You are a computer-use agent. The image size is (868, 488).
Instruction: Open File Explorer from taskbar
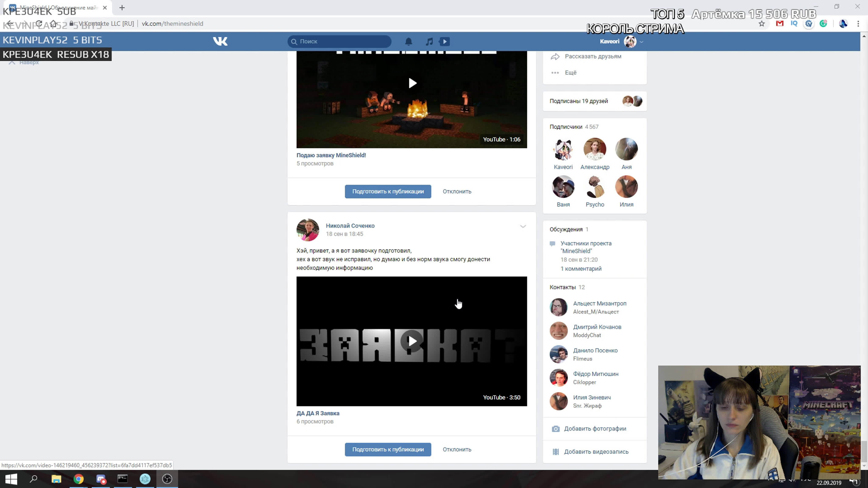point(56,479)
